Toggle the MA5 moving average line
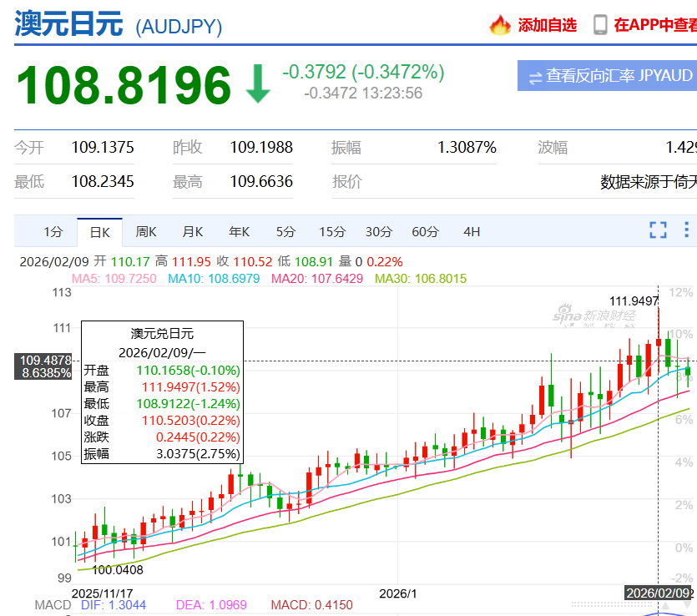This screenshot has width=697, height=616. pyautogui.click(x=114, y=279)
